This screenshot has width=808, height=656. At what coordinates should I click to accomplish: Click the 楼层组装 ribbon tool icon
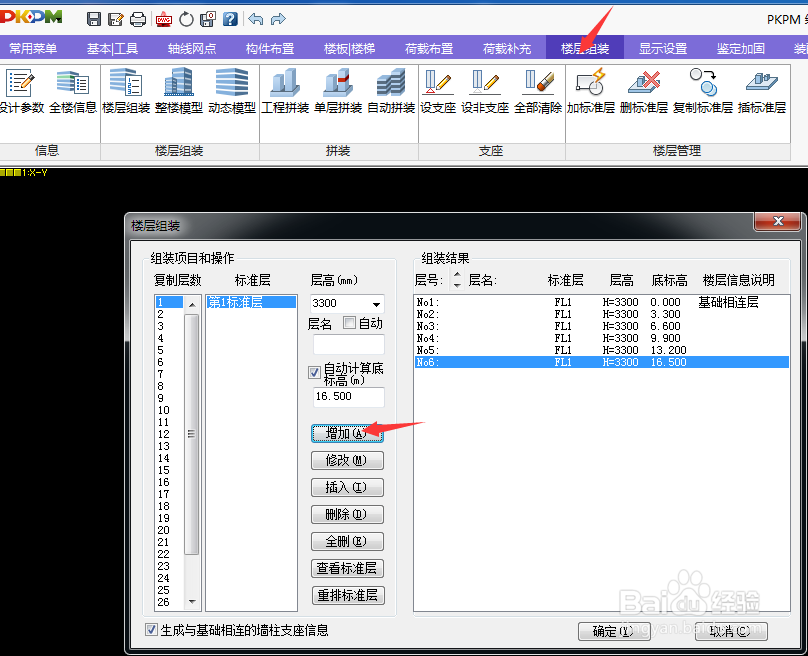126,92
